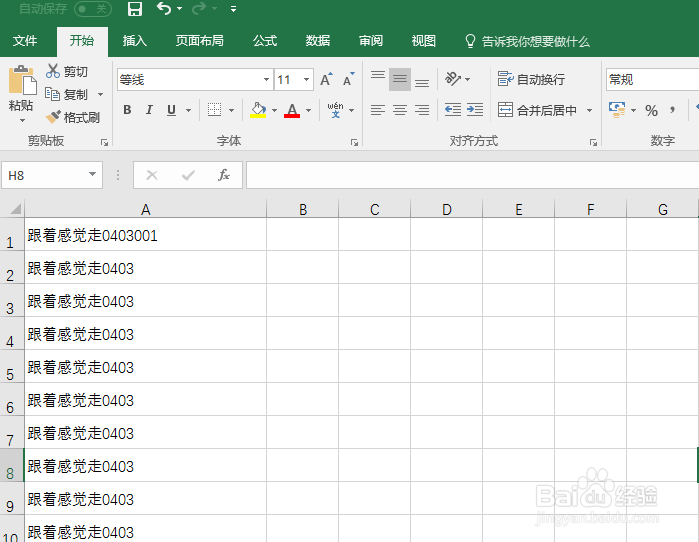Screen dimensions: 699x542
Task: Click the formula bar input area
Action: [x=473, y=175]
